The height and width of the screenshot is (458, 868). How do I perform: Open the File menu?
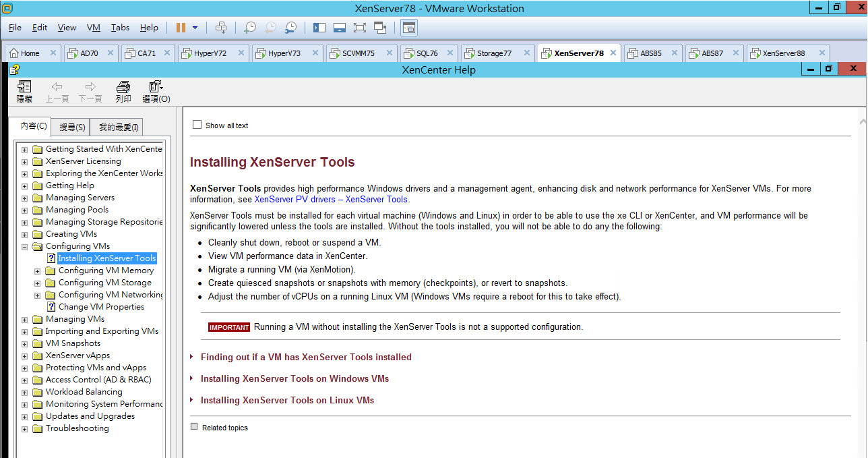tap(15, 28)
